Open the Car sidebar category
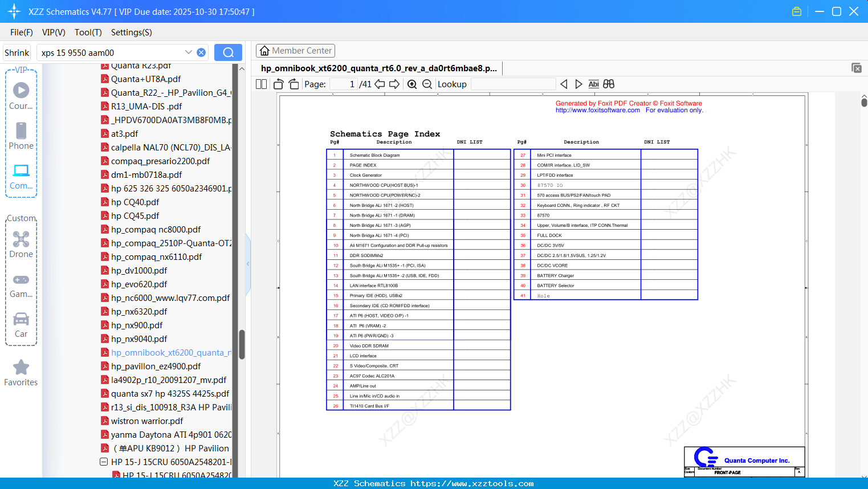The height and width of the screenshot is (489, 868). pyautogui.click(x=21, y=325)
